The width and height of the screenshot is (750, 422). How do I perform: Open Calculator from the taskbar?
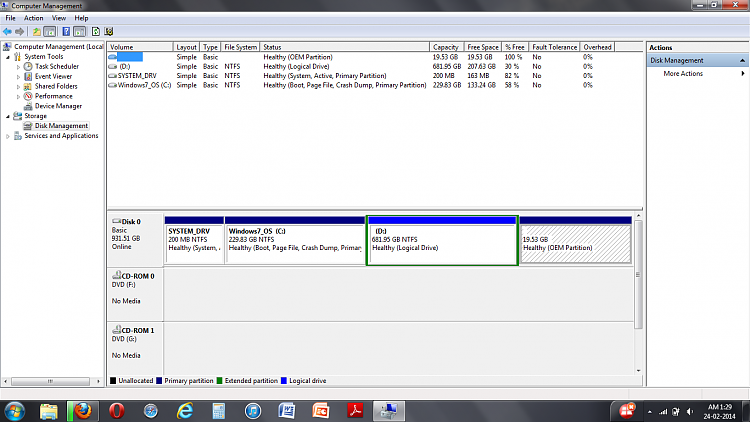(x=219, y=411)
